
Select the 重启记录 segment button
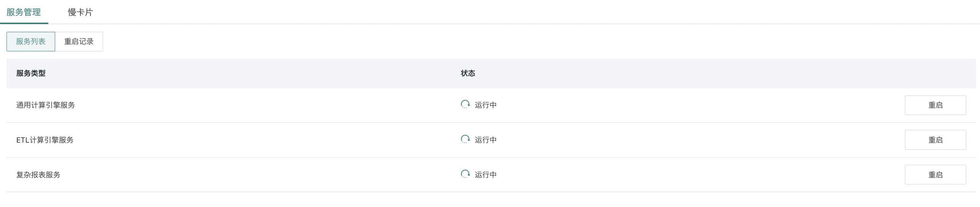pyautogui.click(x=79, y=41)
